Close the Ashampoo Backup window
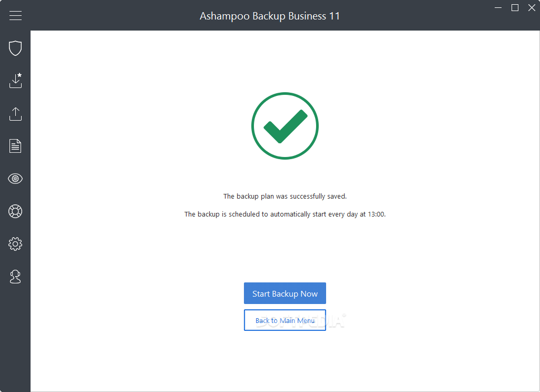 [x=532, y=7]
